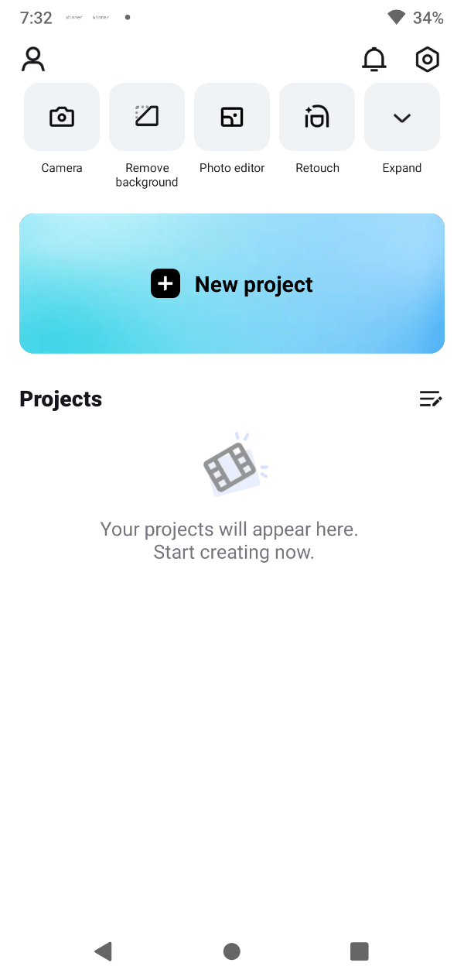This screenshot has height=980, width=464.
Task: Open settings hexagon icon
Action: click(428, 60)
